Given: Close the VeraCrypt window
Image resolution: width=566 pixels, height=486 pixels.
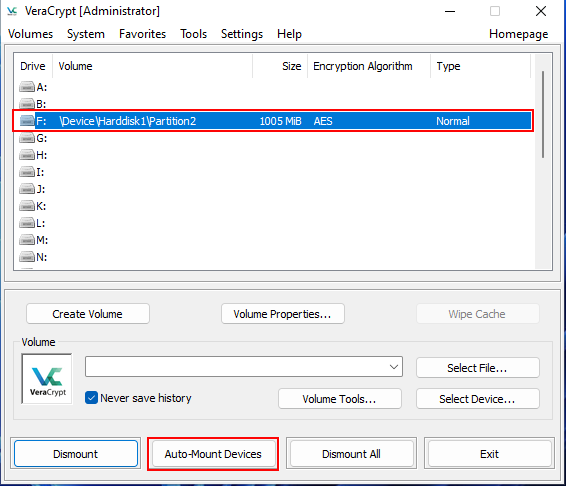Looking at the screenshot, I should point(541,11).
